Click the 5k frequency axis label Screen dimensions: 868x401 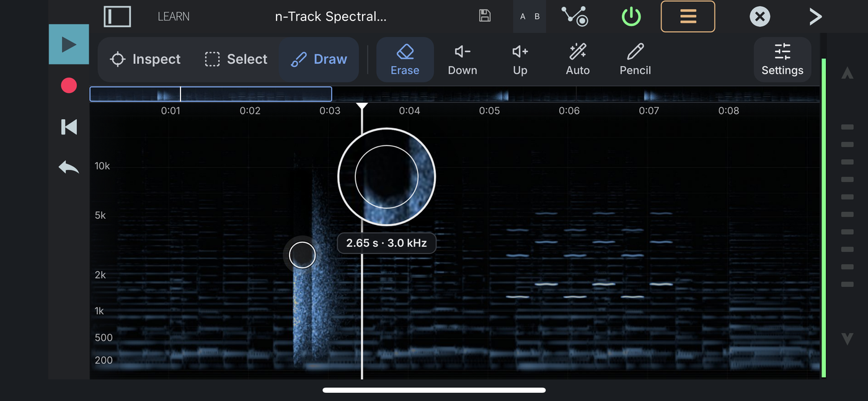coord(100,216)
